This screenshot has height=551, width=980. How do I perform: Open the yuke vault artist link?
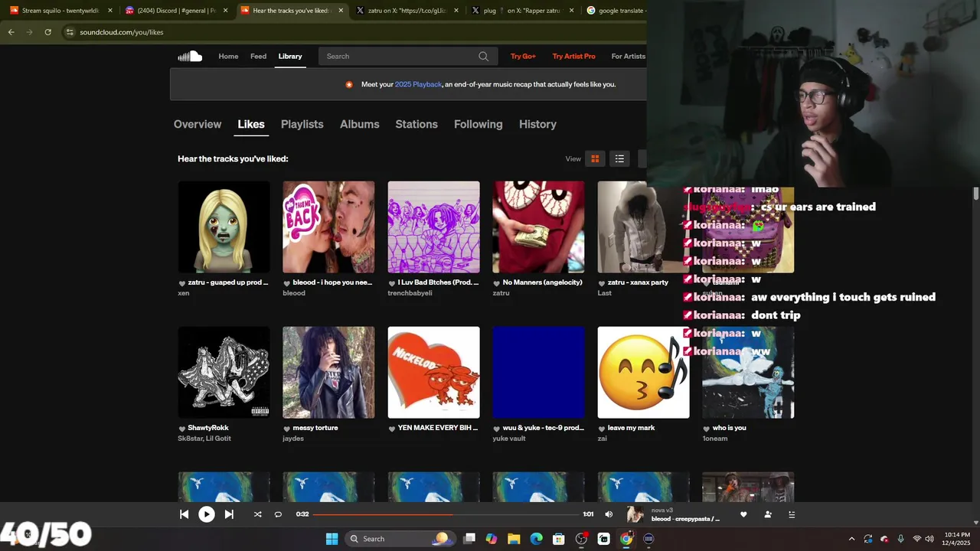tap(509, 439)
